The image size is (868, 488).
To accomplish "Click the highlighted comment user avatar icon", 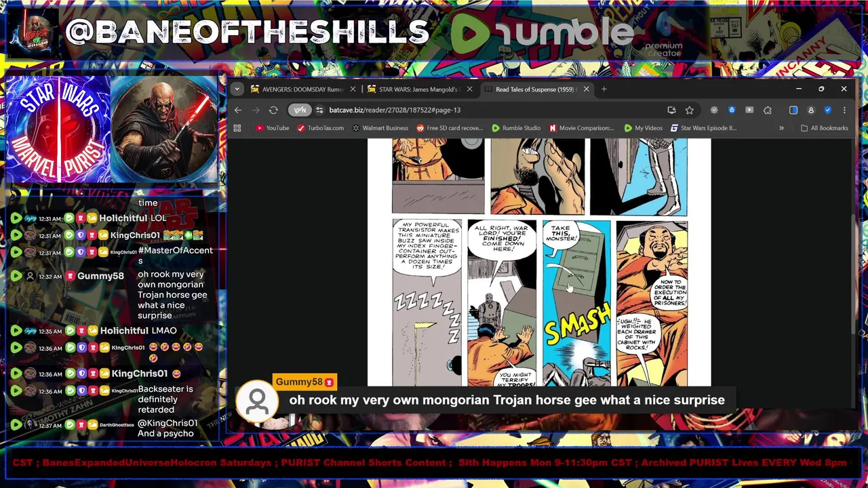I will [x=257, y=403].
